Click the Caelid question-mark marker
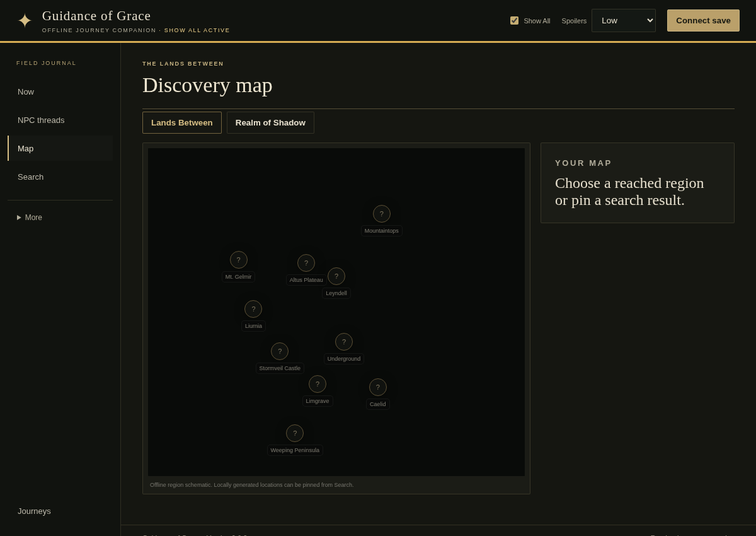756x536 pixels. pos(378,387)
